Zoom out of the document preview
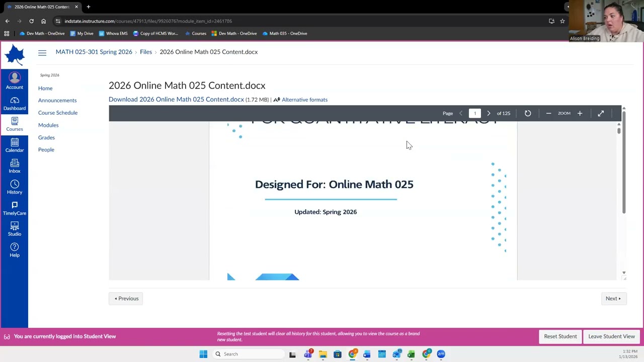Image resolution: width=644 pixels, height=362 pixels. tap(548, 114)
